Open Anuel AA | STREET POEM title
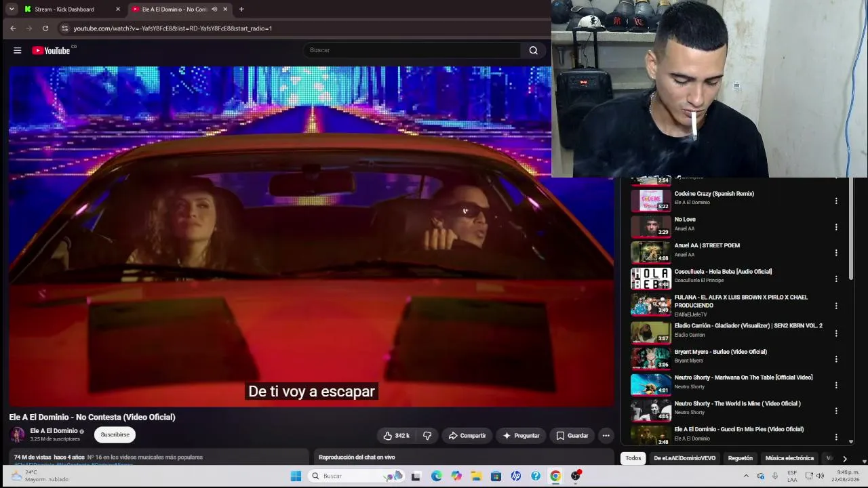The height and width of the screenshot is (488, 868). tap(707, 245)
